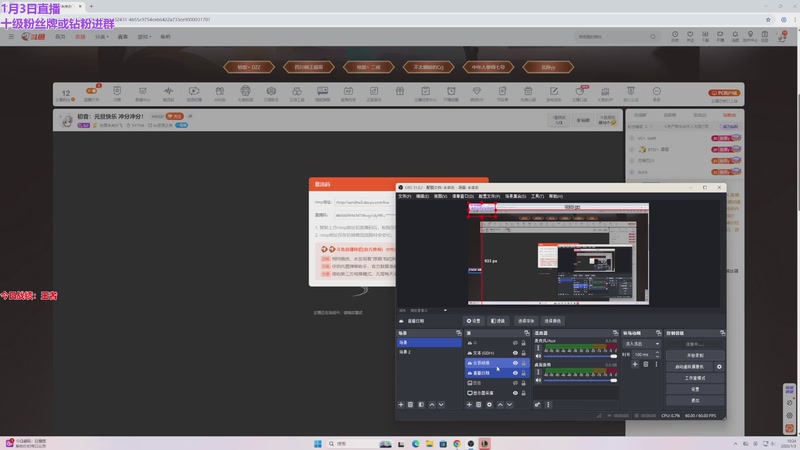Move selected source up in sources panel

500,405
